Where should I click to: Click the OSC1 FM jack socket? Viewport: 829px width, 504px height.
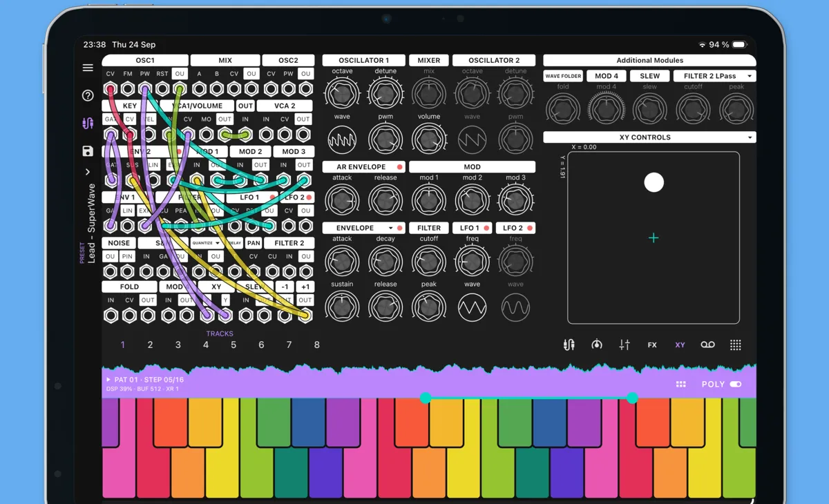[x=128, y=89]
